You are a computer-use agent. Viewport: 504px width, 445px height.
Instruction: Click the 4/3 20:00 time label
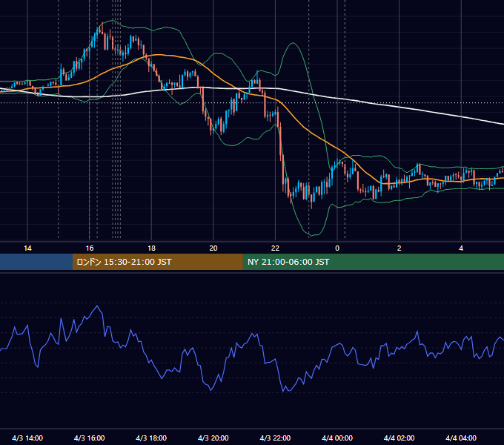click(213, 438)
